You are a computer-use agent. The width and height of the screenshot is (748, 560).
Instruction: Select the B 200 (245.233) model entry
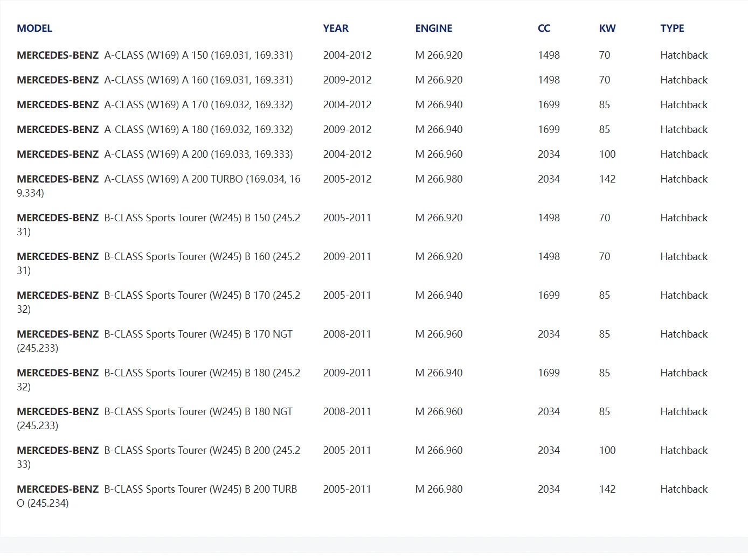click(x=158, y=457)
